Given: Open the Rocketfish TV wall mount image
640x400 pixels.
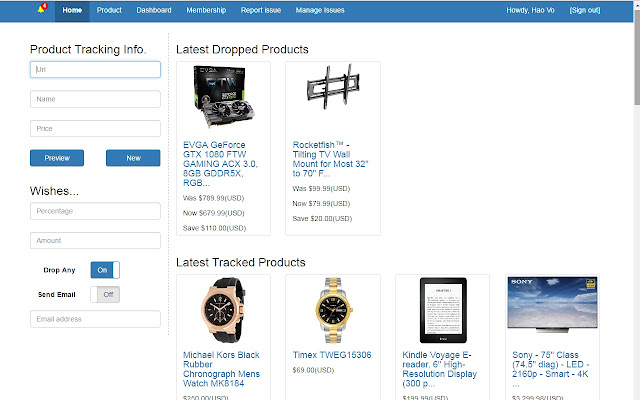Looking at the screenshot, I should [333, 87].
